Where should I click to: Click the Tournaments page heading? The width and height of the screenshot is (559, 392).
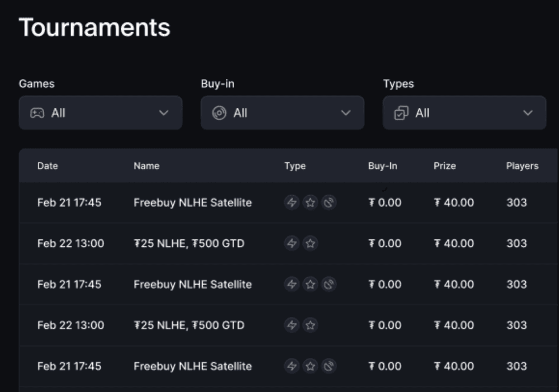94,27
